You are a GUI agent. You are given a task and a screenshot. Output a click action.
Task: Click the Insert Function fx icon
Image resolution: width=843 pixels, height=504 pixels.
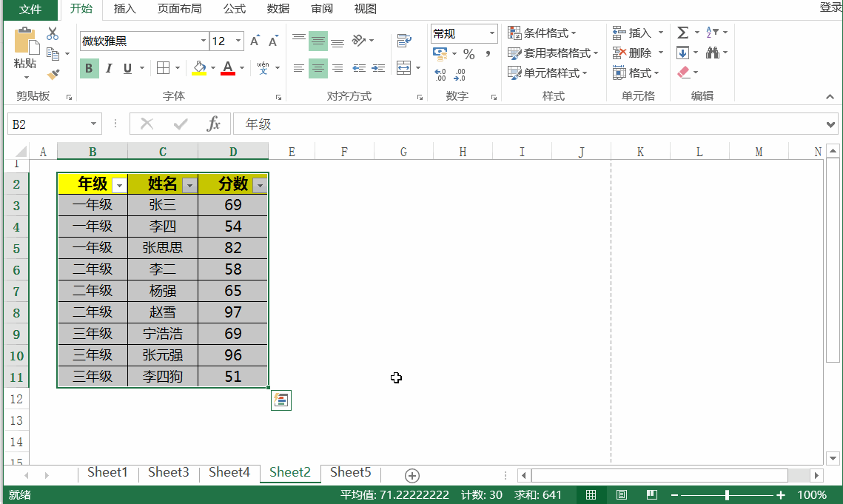coord(213,124)
